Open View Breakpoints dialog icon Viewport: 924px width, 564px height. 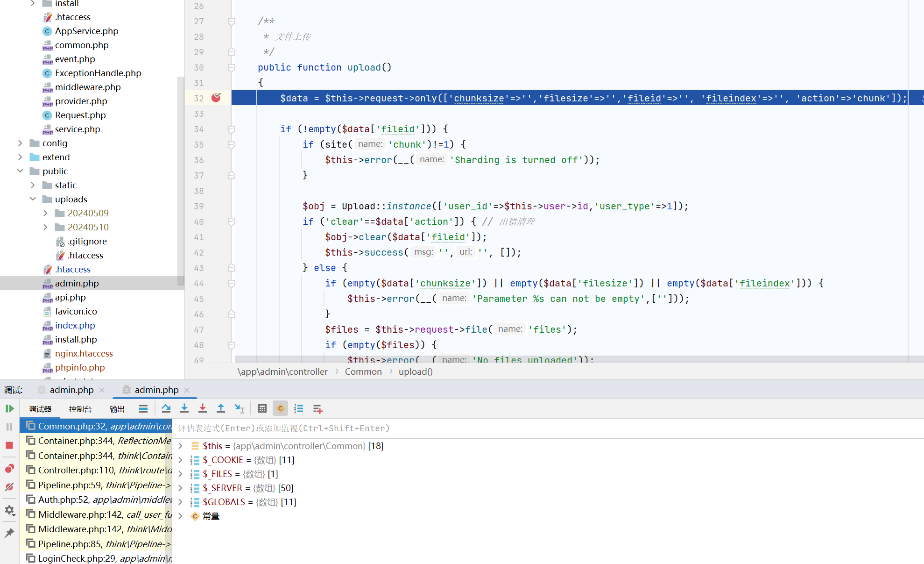coord(9,469)
